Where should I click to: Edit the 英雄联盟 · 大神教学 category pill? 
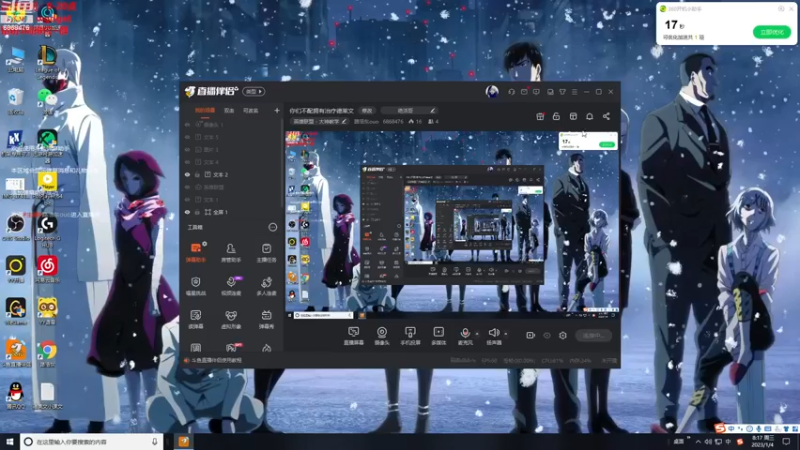(319, 121)
